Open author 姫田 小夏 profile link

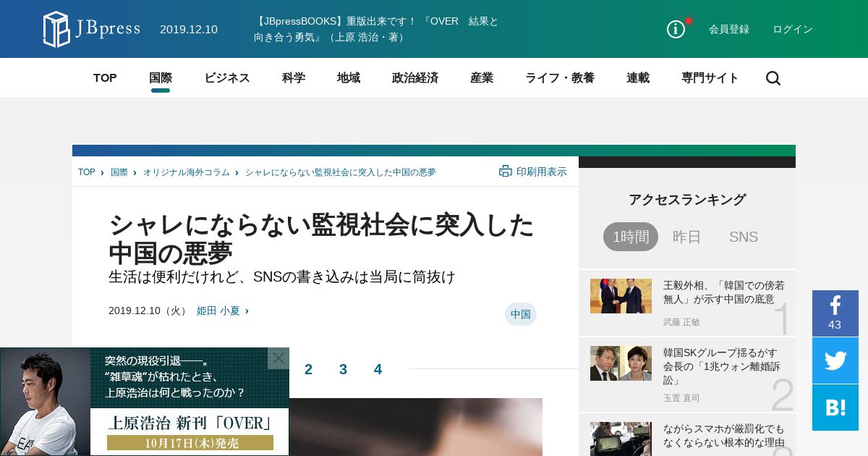tap(218, 311)
